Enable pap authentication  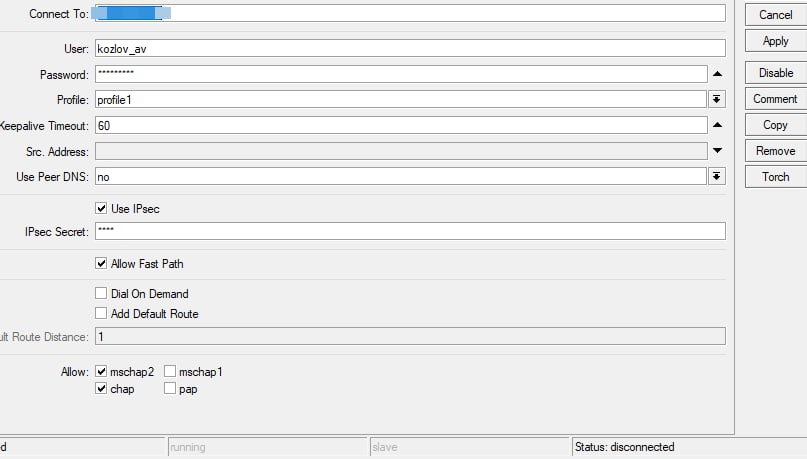point(170,389)
